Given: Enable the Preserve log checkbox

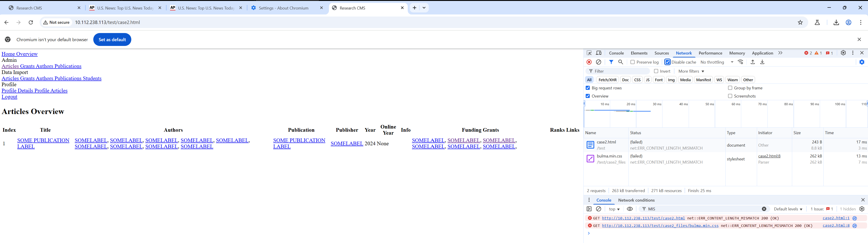Looking at the screenshot, I should pos(633,62).
